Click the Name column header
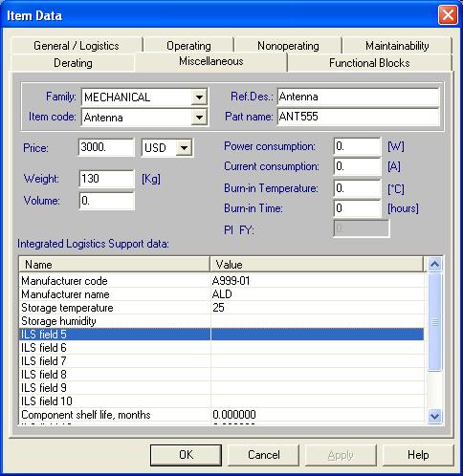 tap(114, 265)
